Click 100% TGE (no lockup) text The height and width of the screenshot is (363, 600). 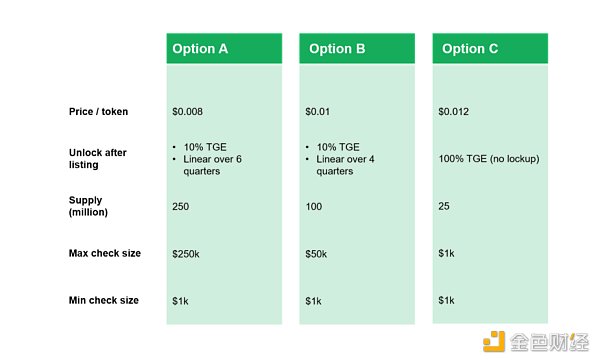[489, 159]
